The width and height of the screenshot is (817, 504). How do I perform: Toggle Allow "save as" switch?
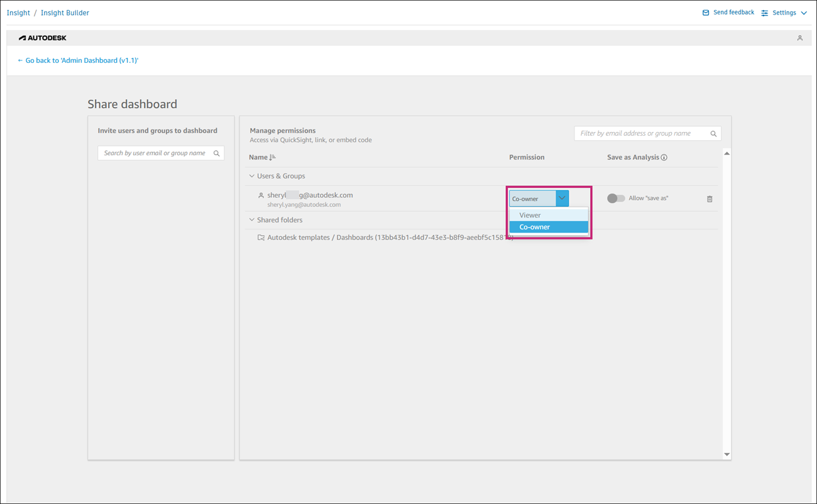tap(616, 198)
